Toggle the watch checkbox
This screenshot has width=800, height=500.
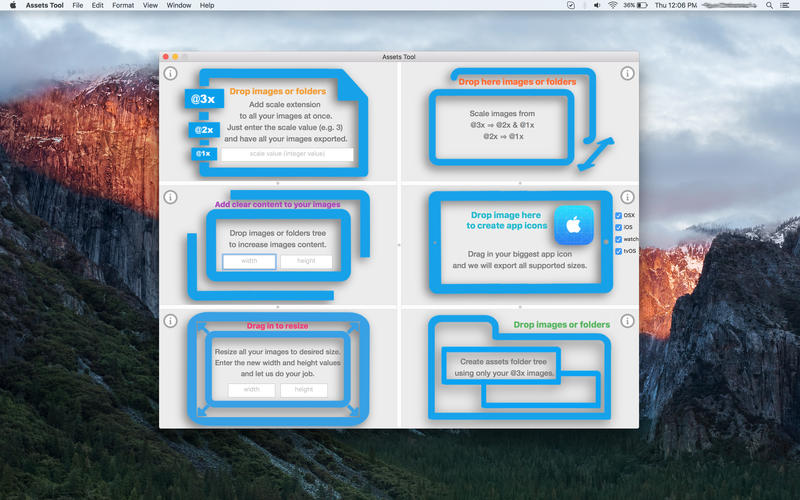tap(618, 239)
